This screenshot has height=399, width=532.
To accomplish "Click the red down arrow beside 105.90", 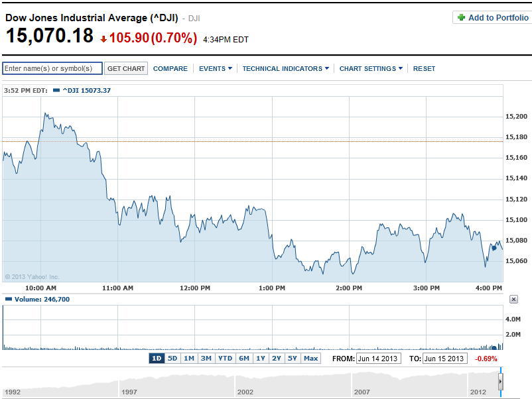I will [x=103, y=40].
